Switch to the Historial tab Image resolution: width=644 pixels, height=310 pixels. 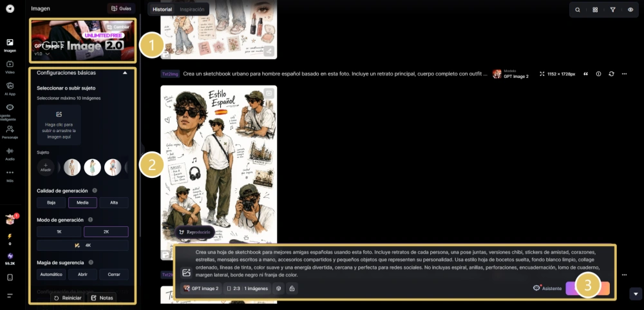tap(162, 9)
